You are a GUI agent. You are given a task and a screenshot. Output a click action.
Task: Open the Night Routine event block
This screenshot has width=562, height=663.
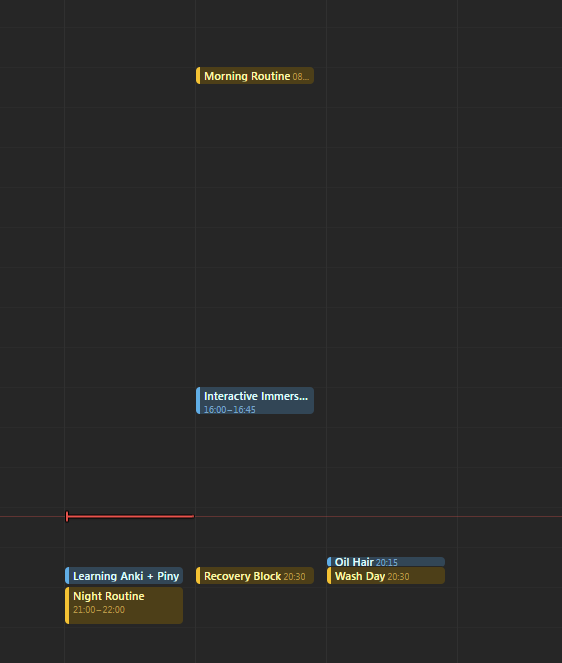(124, 605)
